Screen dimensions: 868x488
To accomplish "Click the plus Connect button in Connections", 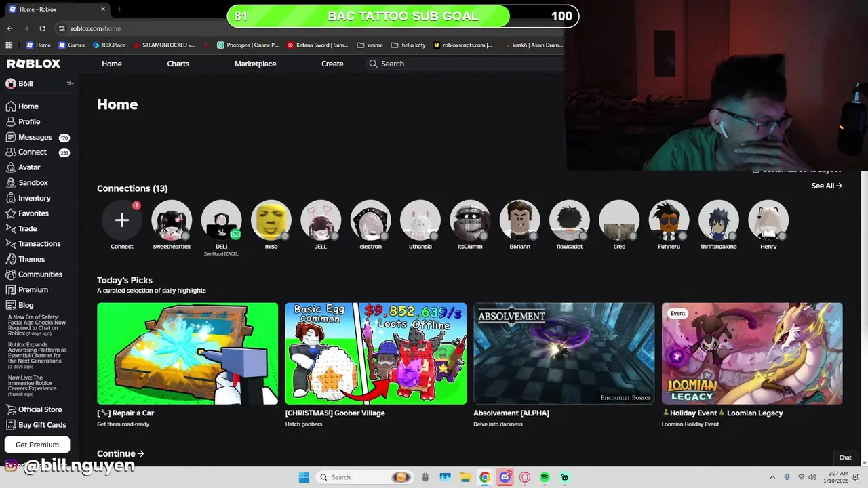I will coord(122,220).
